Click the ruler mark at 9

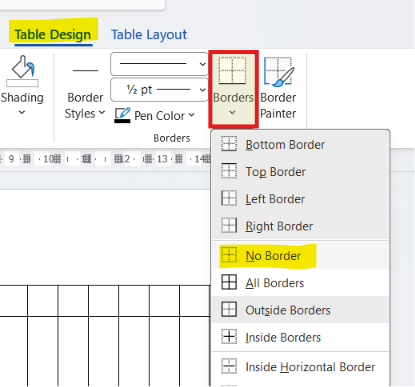(11, 159)
